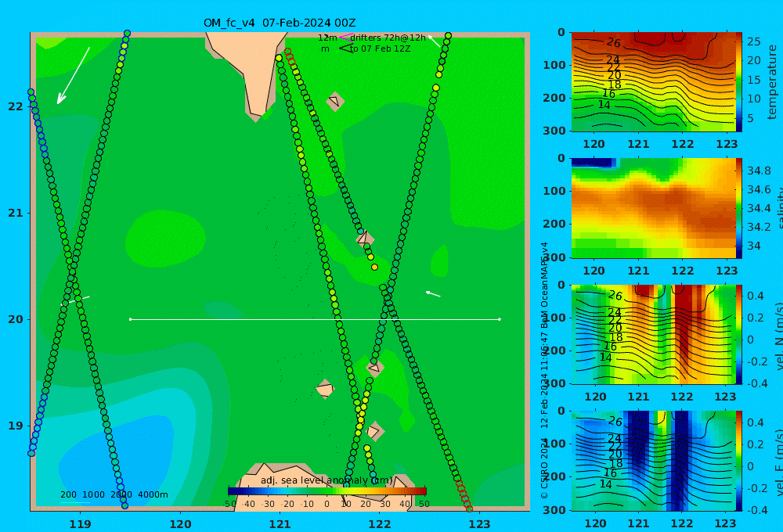Image resolution: width=783 pixels, height=532 pixels.
Task: Select the 'drifters 72h@12h' legend text
Action: click(388, 38)
